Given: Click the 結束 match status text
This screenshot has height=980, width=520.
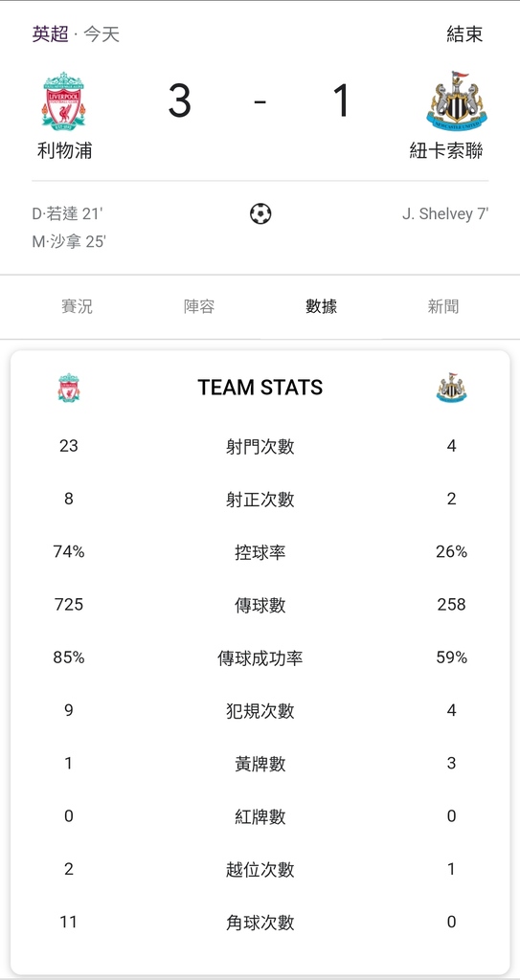Looking at the screenshot, I should coord(464,33).
